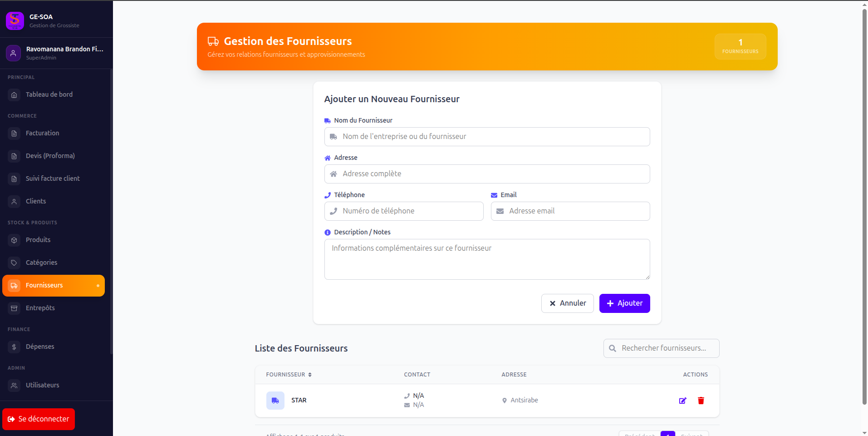Click the ADRESSE column header
This screenshot has height=436, width=868.
(514, 375)
